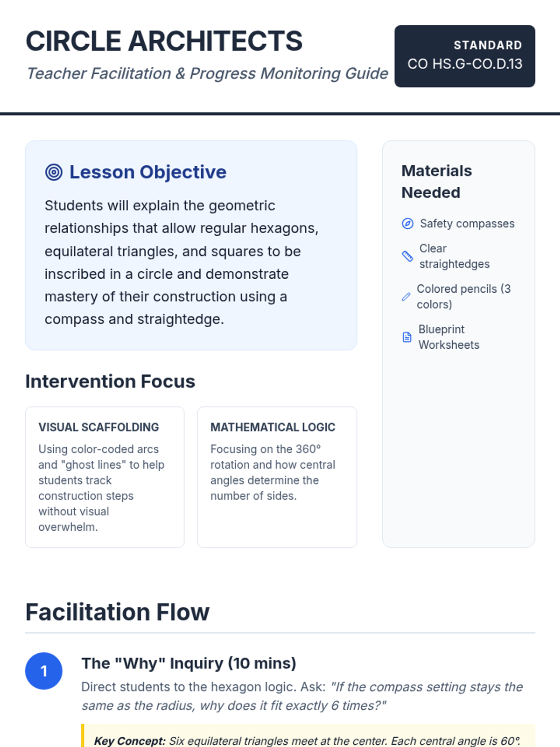Screen dimensions: 560x747
Task: Click the Teacher Facilitation & Progress Monitoring subtitle
Action: click(x=207, y=73)
